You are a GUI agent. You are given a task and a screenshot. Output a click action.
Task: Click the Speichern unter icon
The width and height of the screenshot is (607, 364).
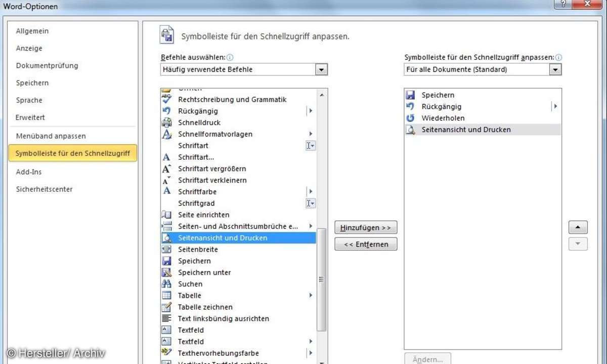coord(166,272)
